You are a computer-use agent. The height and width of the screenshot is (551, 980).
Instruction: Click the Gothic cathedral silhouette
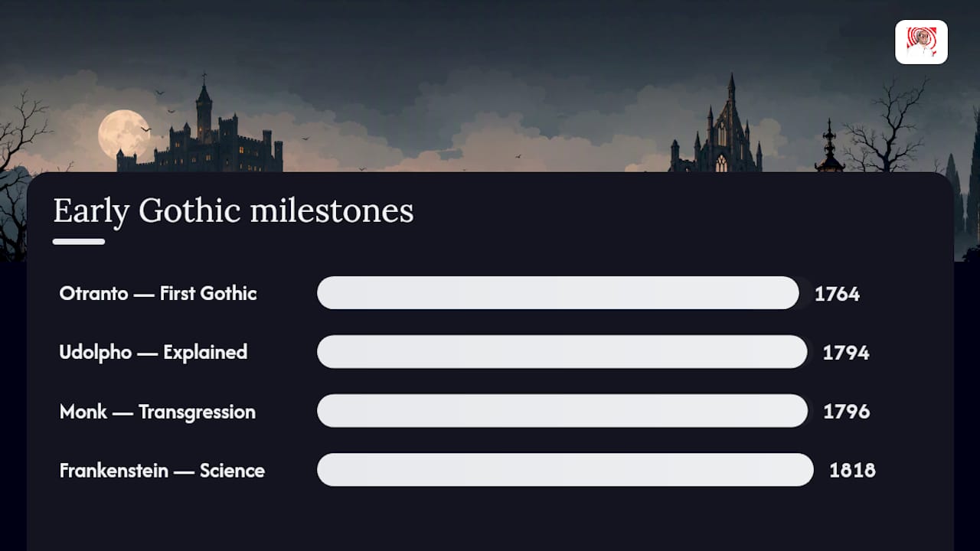click(717, 126)
